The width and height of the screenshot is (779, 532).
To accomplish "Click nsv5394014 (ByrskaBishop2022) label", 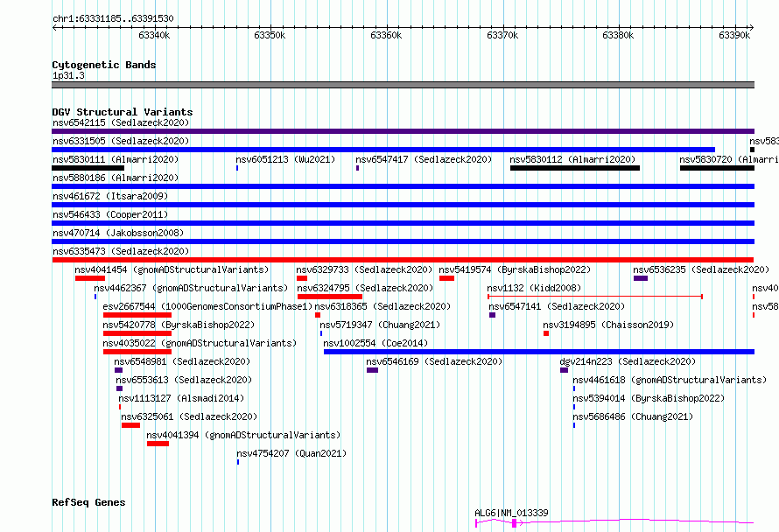I will [x=649, y=398].
